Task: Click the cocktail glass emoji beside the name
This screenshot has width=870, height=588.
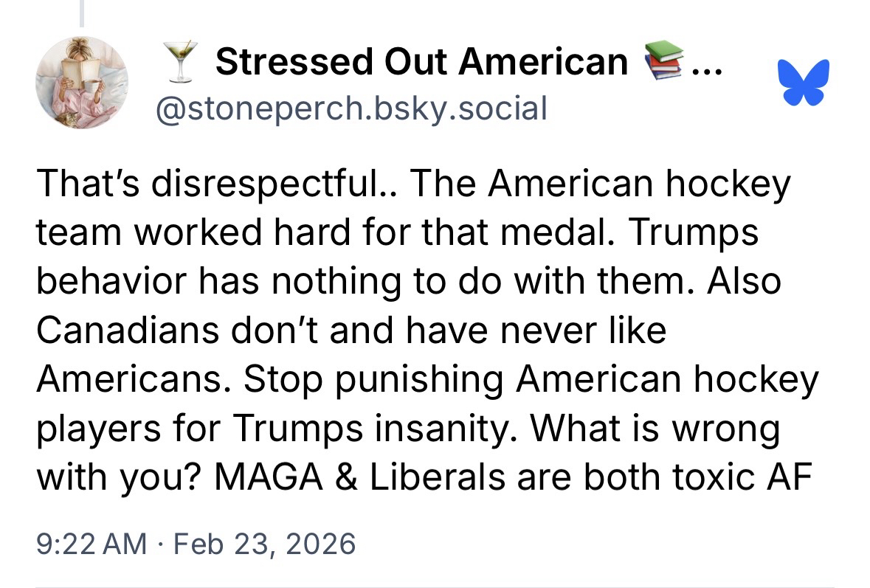Action: click(182, 60)
